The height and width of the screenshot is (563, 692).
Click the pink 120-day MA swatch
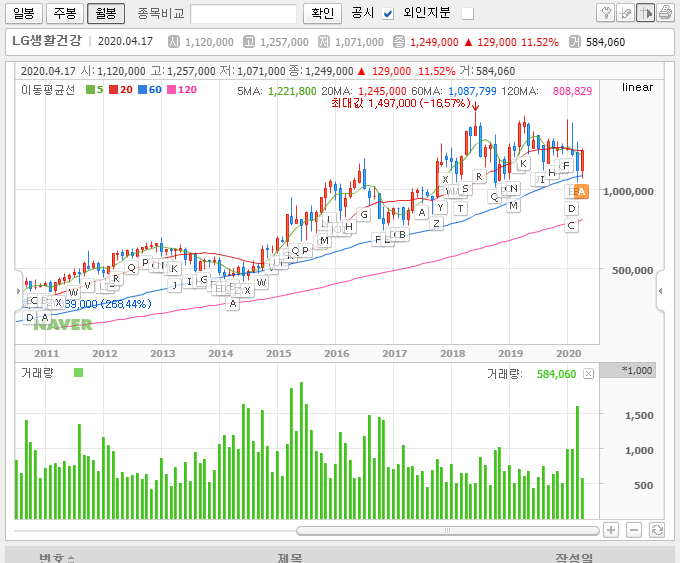click(172, 90)
